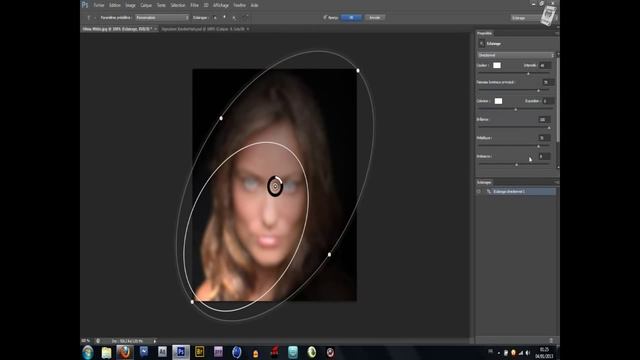This screenshot has width=640, height=360.
Task: Open the Fichier menu
Action: (x=99, y=5)
